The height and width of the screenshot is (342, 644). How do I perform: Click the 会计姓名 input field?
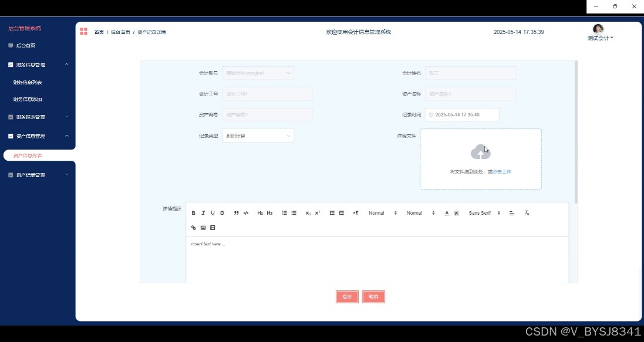pyautogui.click(x=470, y=73)
